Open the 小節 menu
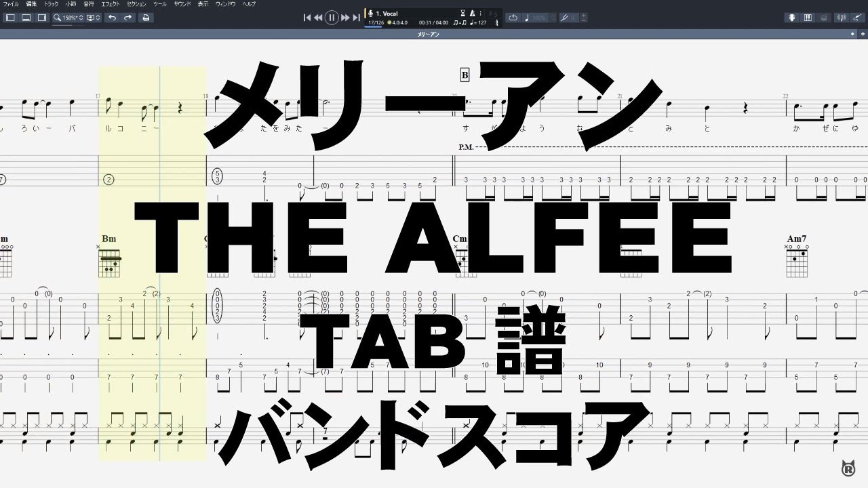The height and width of the screenshot is (488, 868). [x=71, y=4]
